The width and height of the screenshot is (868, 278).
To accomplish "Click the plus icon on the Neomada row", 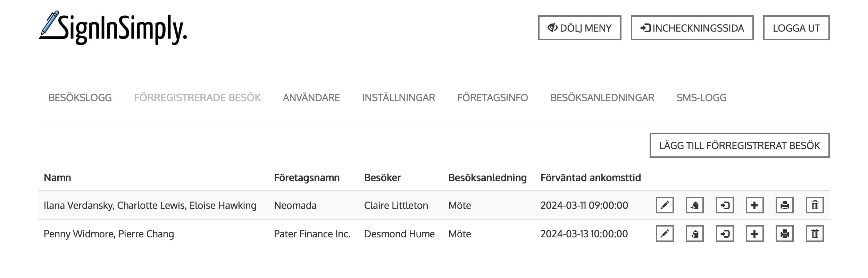I will click(754, 205).
